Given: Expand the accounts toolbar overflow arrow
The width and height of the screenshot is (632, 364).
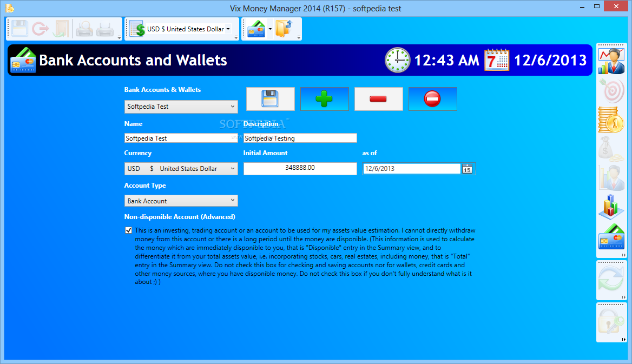Looking at the screenshot, I should click(299, 37).
